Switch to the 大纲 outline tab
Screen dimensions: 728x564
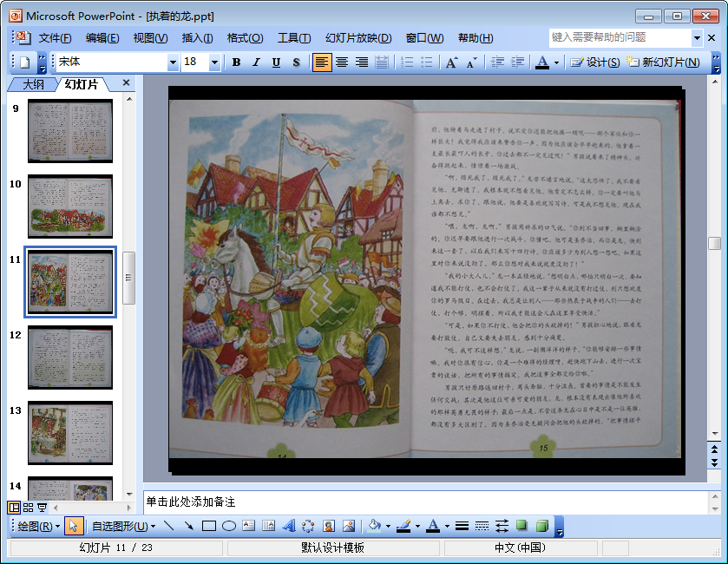(34, 84)
